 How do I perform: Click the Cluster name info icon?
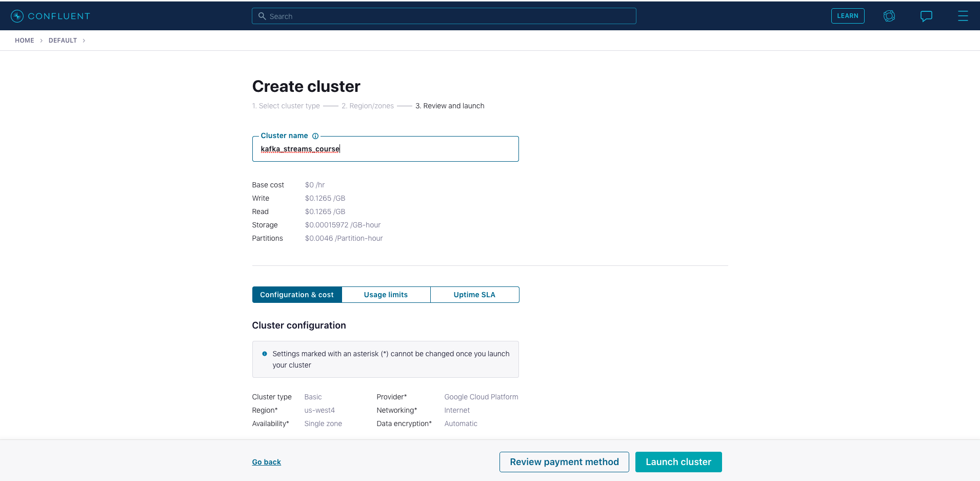[315, 136]
